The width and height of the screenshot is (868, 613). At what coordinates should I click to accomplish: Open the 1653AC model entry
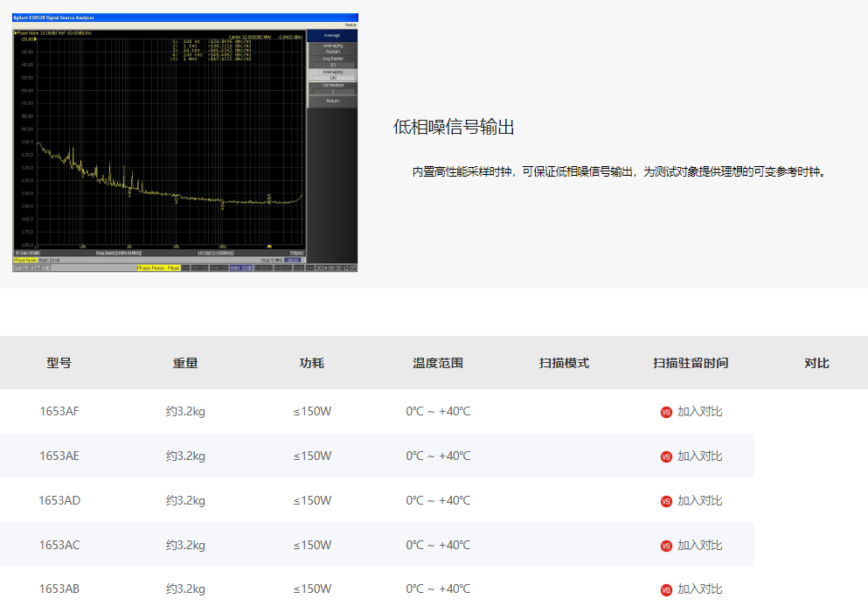[x=59, y=545]
